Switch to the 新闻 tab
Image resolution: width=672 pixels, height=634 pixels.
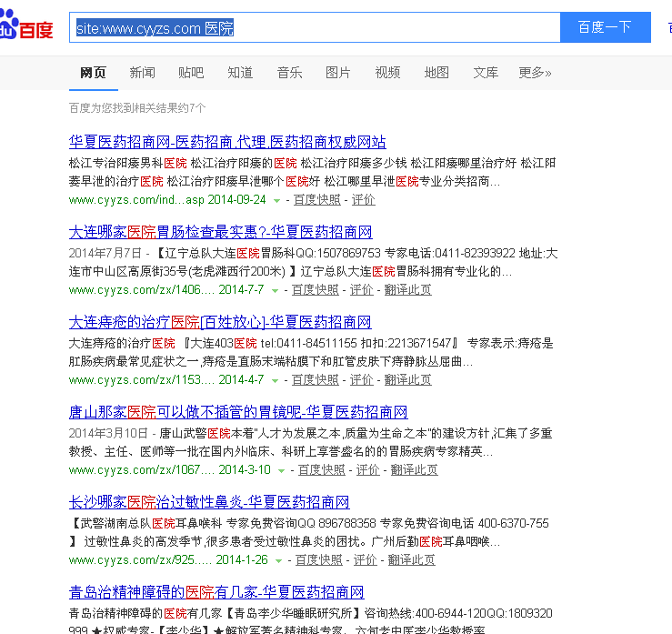142,73
